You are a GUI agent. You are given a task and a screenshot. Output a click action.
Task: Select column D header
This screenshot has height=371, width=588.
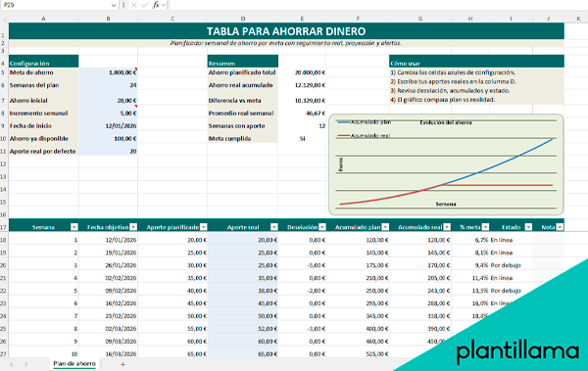click(243, 19)
